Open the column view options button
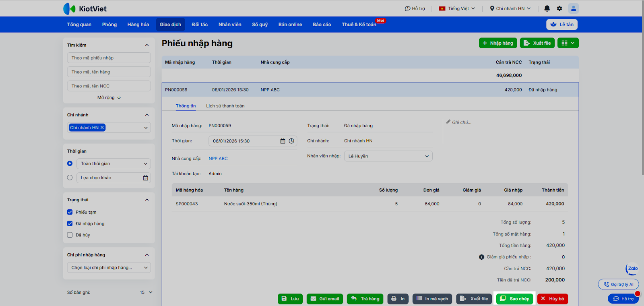The height and width of the screenshot is (306, 644). (568, 43)
